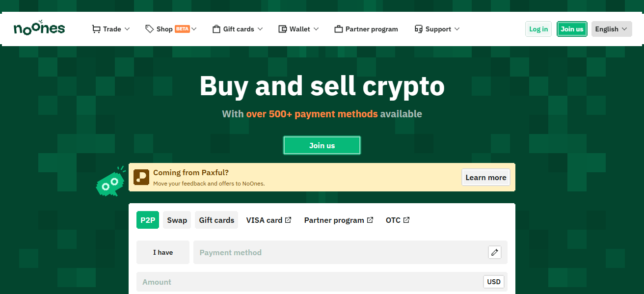
Task: Click the cart icon beside Trade
Action: [x=96, y=29]
